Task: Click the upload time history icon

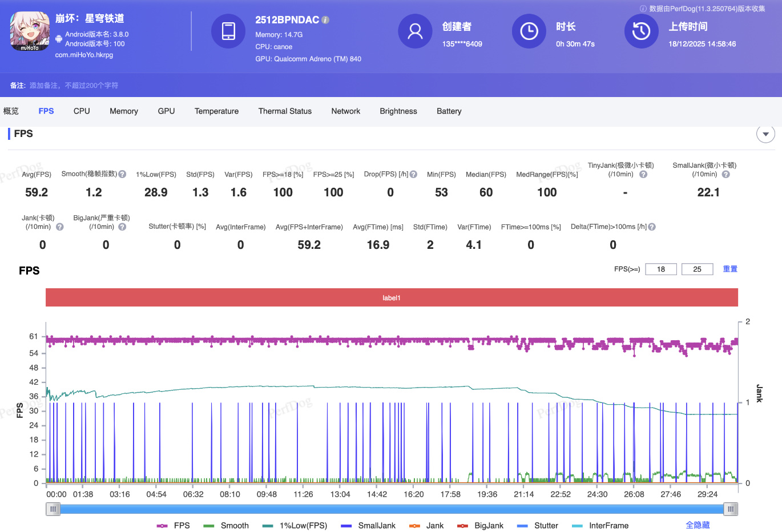Action: pos(641,31)
